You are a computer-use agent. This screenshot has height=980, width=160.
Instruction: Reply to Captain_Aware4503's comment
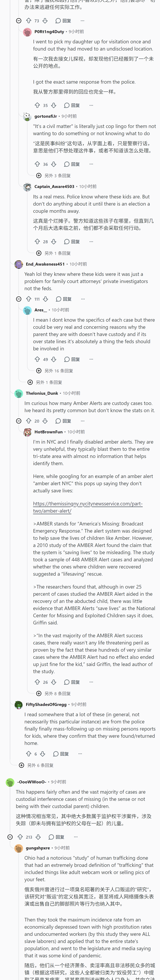72,242
